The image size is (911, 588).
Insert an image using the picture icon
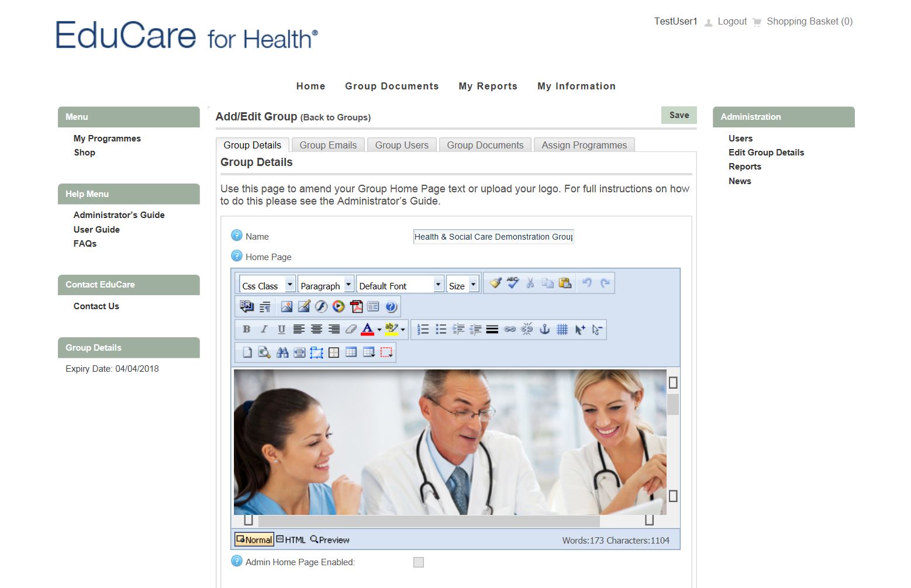[287, 306]
